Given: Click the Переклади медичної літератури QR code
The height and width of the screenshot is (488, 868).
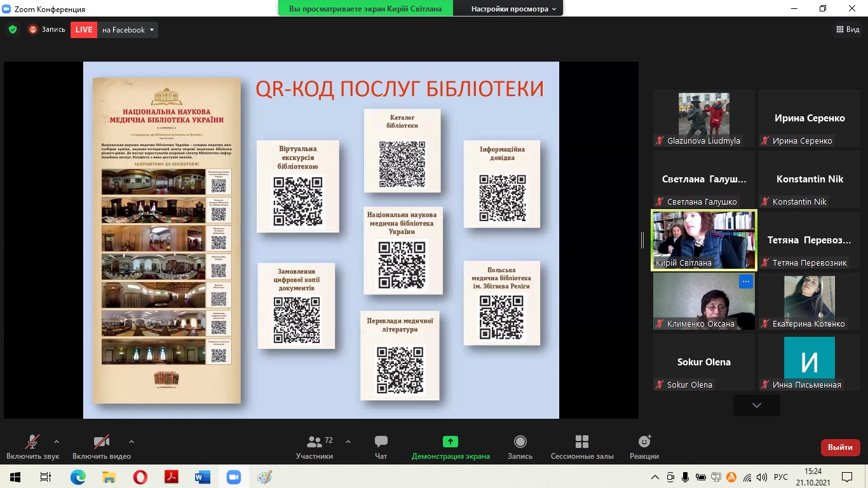Looking at the screenshot, I should click(400, 370).
